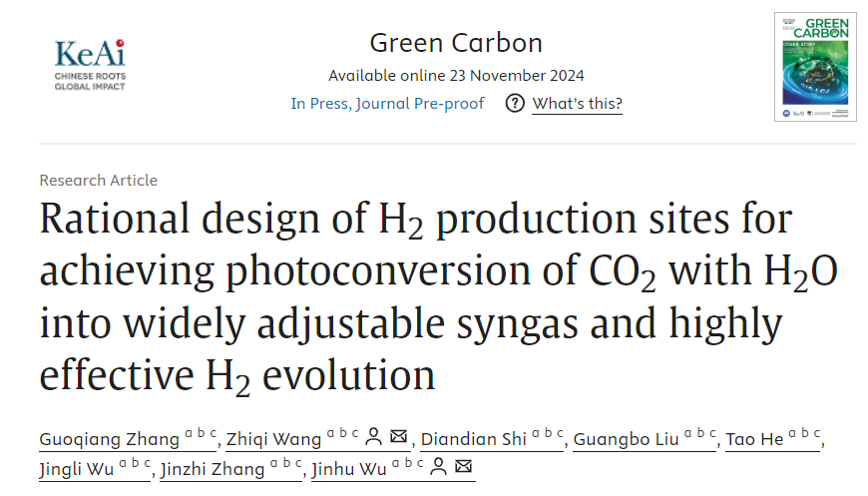Open the "What's this?" explanation link

pyautogui.click(x=577, y=104)
